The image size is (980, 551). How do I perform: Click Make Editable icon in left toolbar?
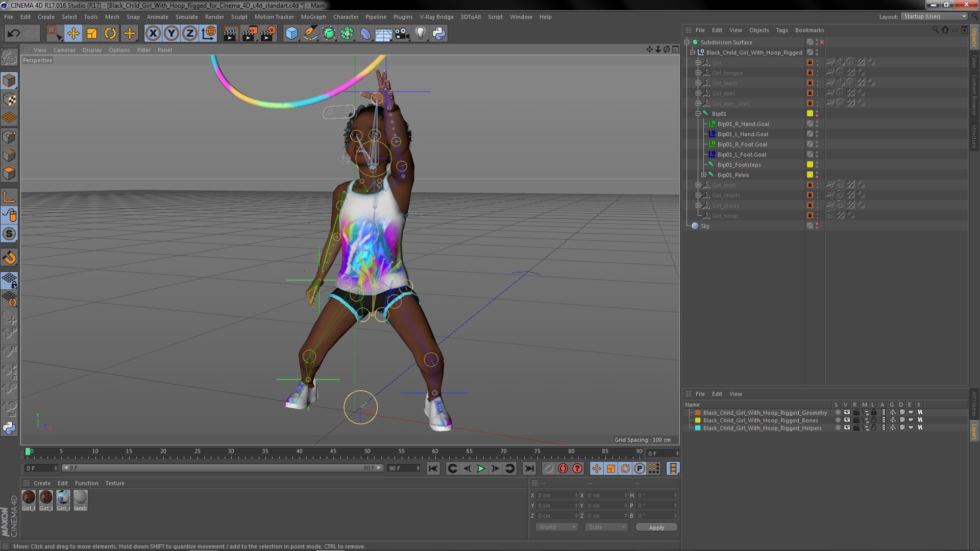pyautogui.click(x=9, y=57)
